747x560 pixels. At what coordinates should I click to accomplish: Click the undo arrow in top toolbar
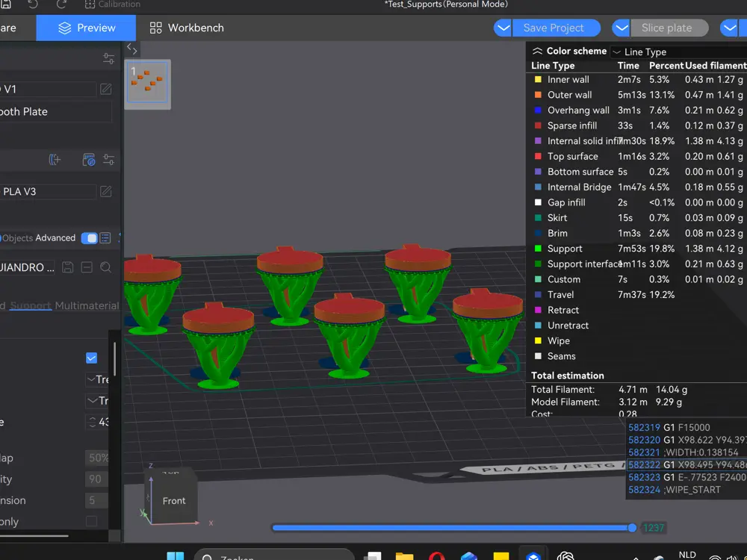click(32, 4)
